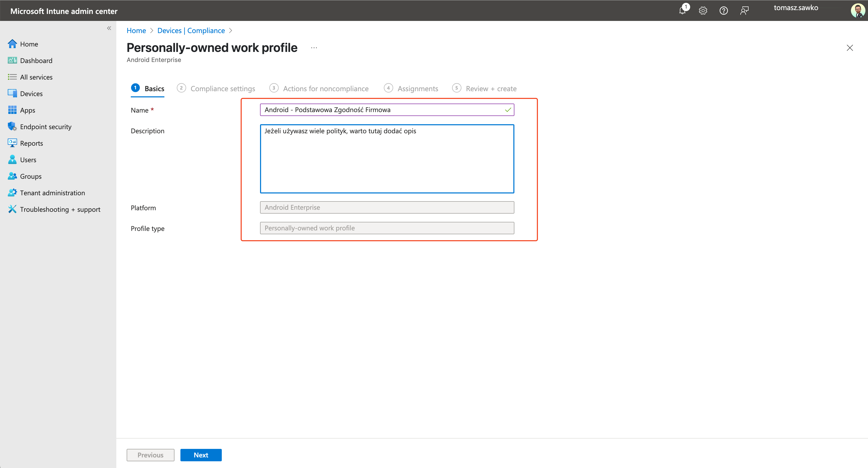Click the Next button
868x468 pixels.
201,455
